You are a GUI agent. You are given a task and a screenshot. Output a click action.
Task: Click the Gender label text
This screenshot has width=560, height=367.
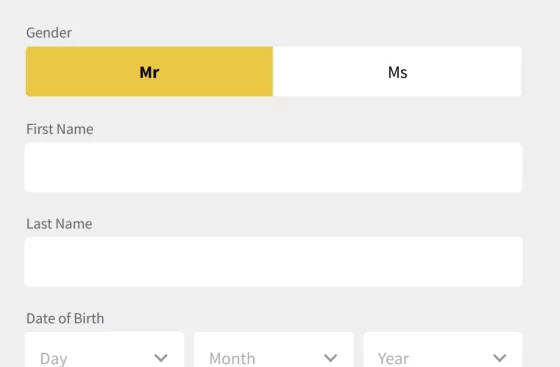pyautogui.click(x=49, y=33)
